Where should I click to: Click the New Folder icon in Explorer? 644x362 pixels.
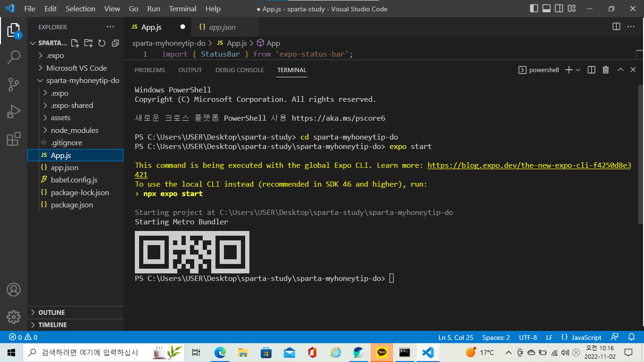[x=88, y=43]
